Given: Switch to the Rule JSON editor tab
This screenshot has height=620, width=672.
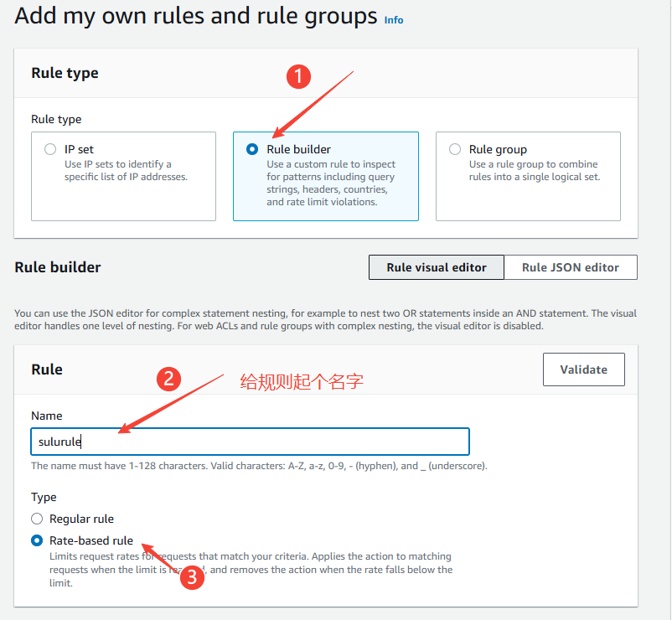Looking at the screenshot, I should click(x=570, y=267).
